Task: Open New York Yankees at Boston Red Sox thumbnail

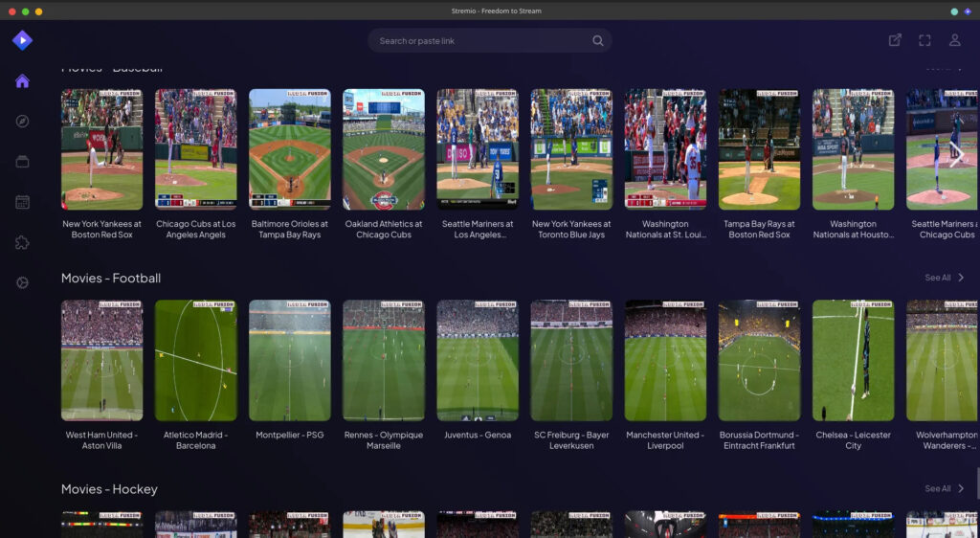Action: (x=101, y=149)
